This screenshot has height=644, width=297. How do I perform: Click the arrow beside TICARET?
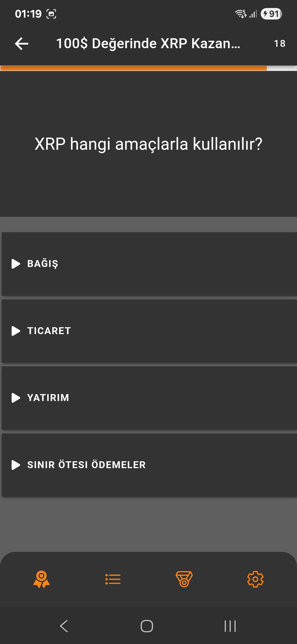16,331
